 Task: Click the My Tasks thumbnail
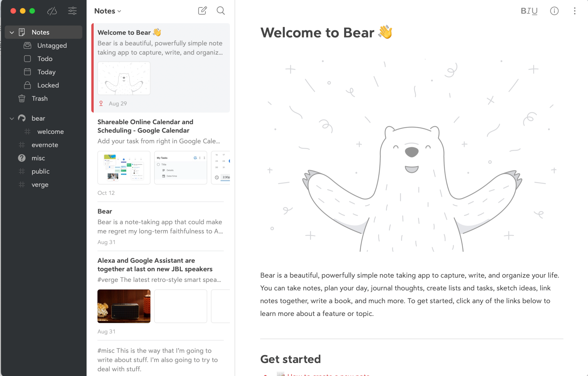pyautogui.click(x=180, y=167)
